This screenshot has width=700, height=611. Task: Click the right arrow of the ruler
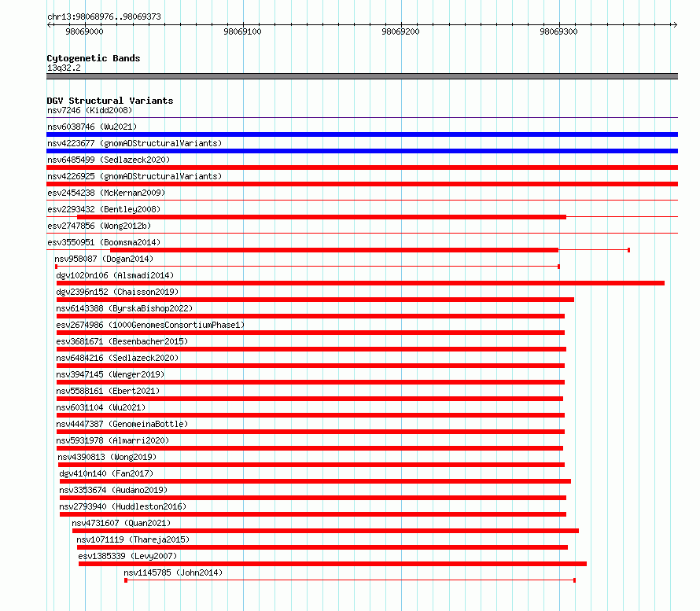pos(675,24)
